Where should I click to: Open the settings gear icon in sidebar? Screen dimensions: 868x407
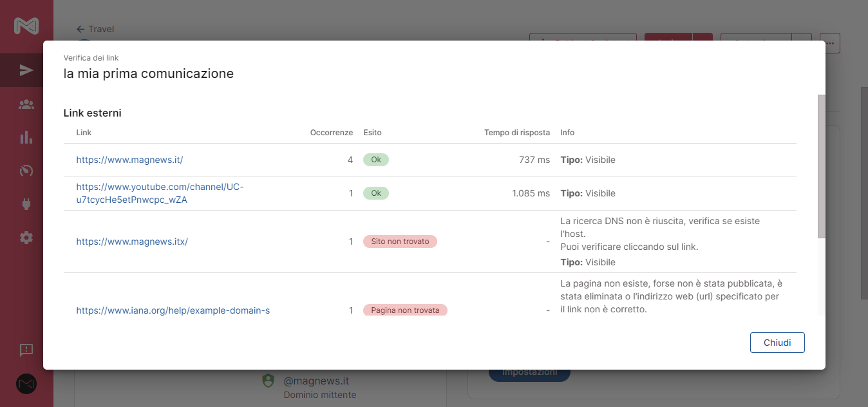pyautogui.click(x=26, y=238)
